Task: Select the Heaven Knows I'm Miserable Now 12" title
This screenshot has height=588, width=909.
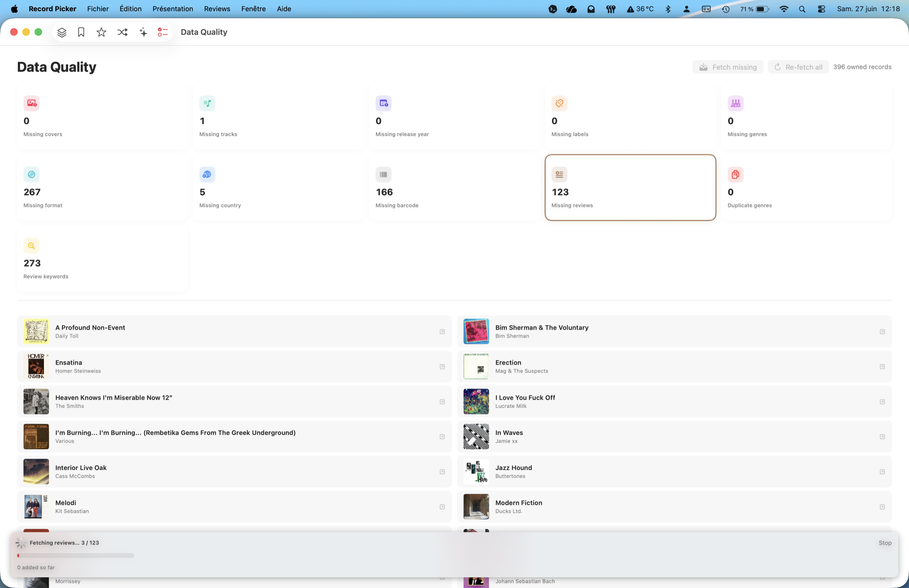Action: [x=114, y=398]
